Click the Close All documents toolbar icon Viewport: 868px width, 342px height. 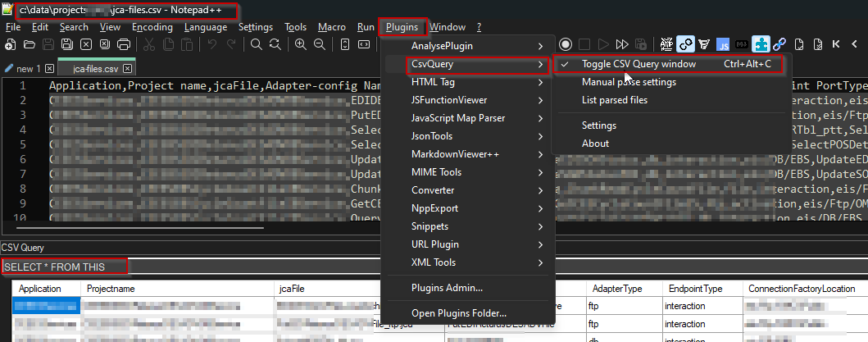pyautogui.click(x=105, y=44)
